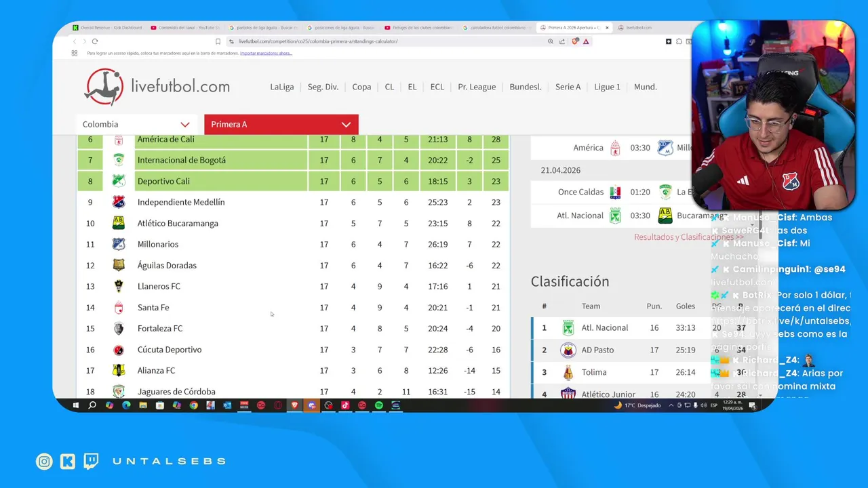Screen dimensions: 868x488
Task: Click the Independiente Medellín team crest
Action: coord(119,202)
